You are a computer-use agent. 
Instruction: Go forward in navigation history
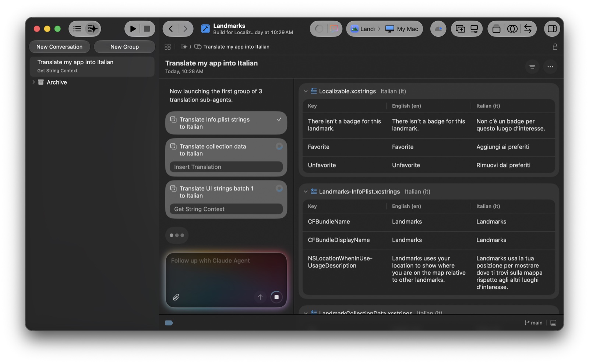click(185, 29)
